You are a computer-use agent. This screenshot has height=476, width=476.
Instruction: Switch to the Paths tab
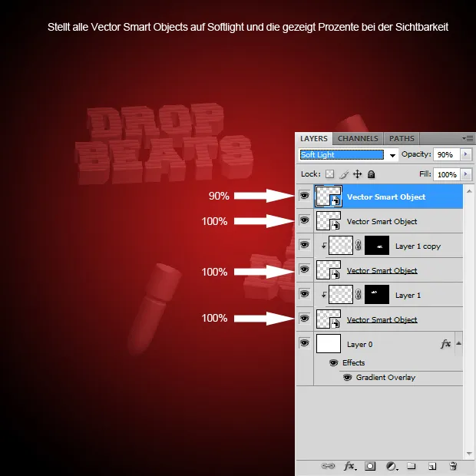[402, 138]
